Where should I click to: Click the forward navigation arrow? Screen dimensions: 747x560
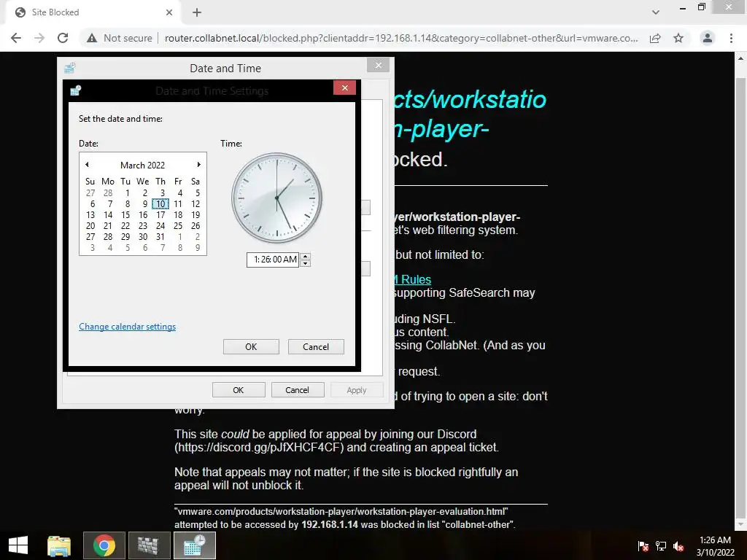point(39,38)
